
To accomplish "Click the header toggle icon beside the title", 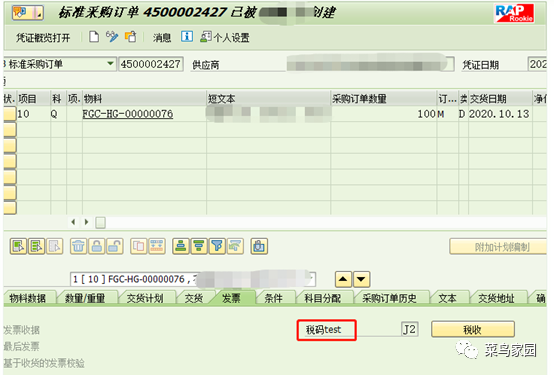I will 28,13.
